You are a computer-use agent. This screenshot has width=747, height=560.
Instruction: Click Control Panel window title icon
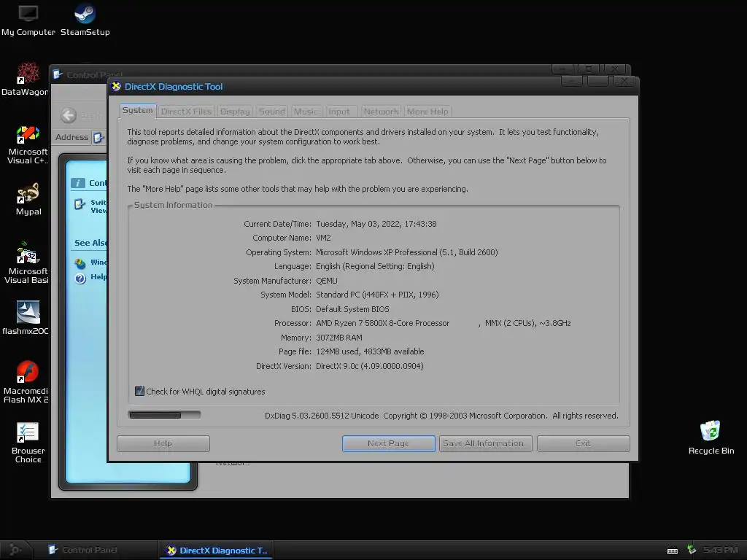coord(58,74)
